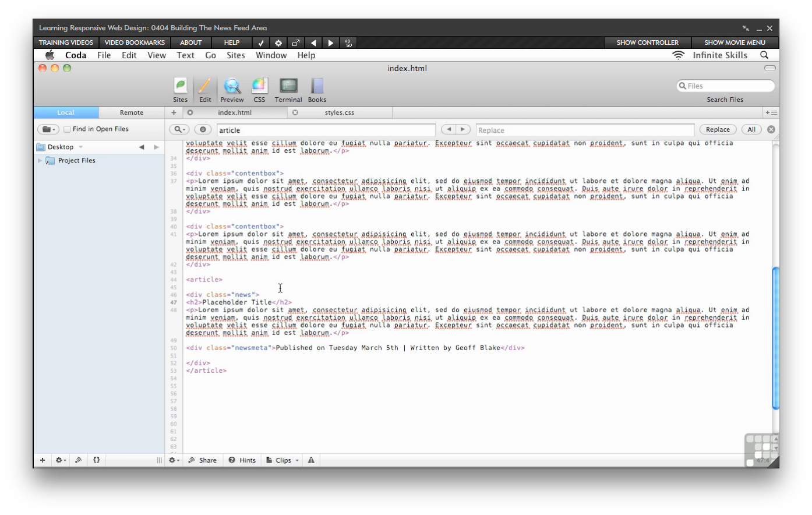Screen dimensions: 812x515
Task: Open the File menu
Action: pyautogui.click(x=104, y=55)
